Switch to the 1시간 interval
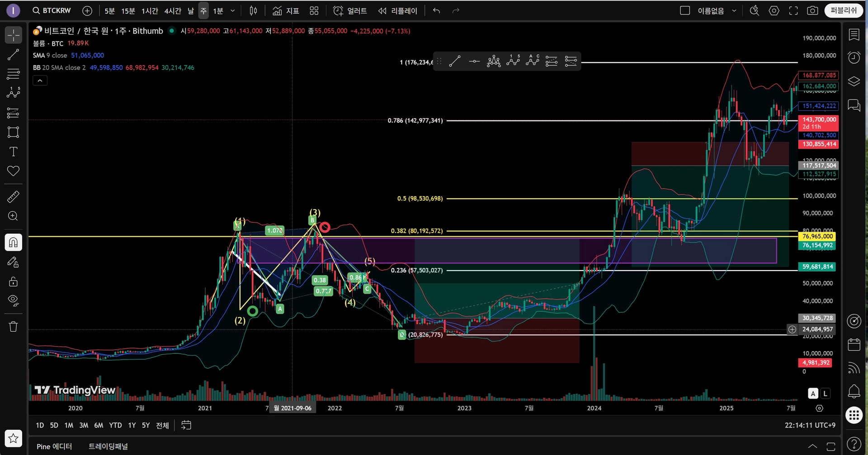This screenshot has width=868, height=455. tap(150, 11)
